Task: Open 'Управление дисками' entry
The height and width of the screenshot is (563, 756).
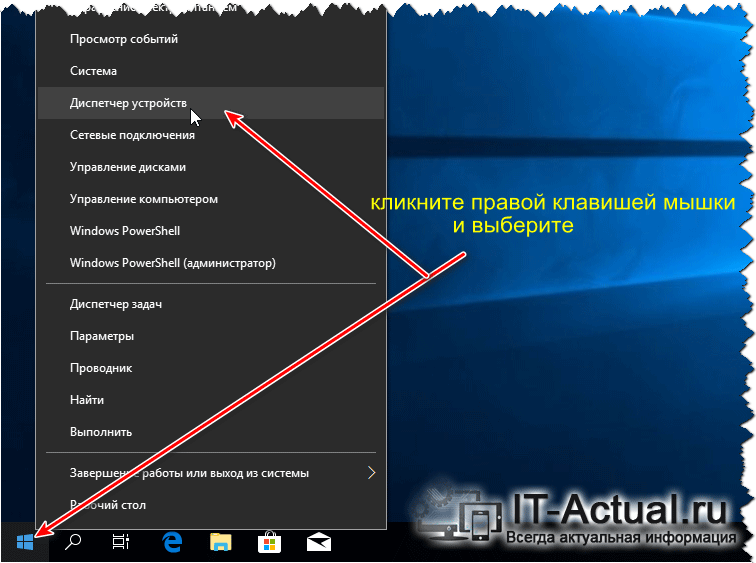Action: [211, 167]
